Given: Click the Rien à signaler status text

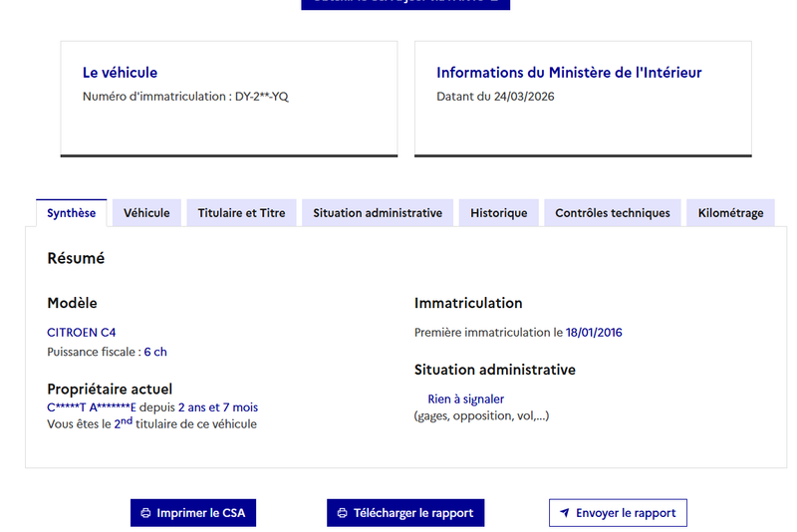Looking at the screenshot, I should tap(465, 399).
